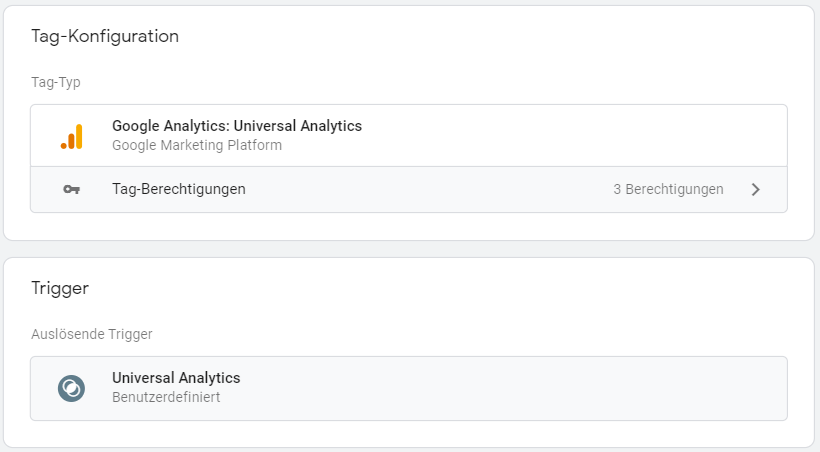Screen dimensions: 820x452
Task: Click the key icon beside Tag-Berechtigungen
Action: pyautogui.click(x=71, y=189)
